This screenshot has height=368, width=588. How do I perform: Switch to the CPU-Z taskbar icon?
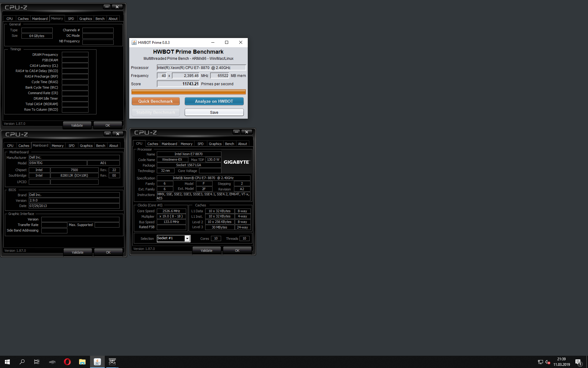[112, 362]
